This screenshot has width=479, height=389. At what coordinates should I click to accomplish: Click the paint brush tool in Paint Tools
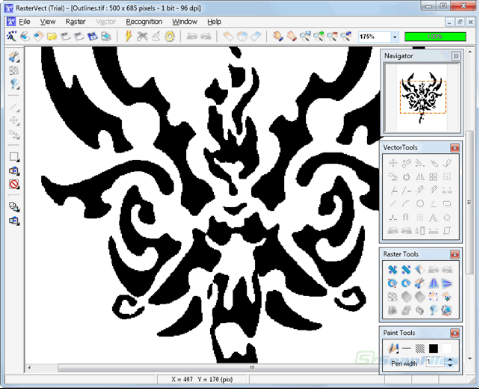tap(393, 349)
